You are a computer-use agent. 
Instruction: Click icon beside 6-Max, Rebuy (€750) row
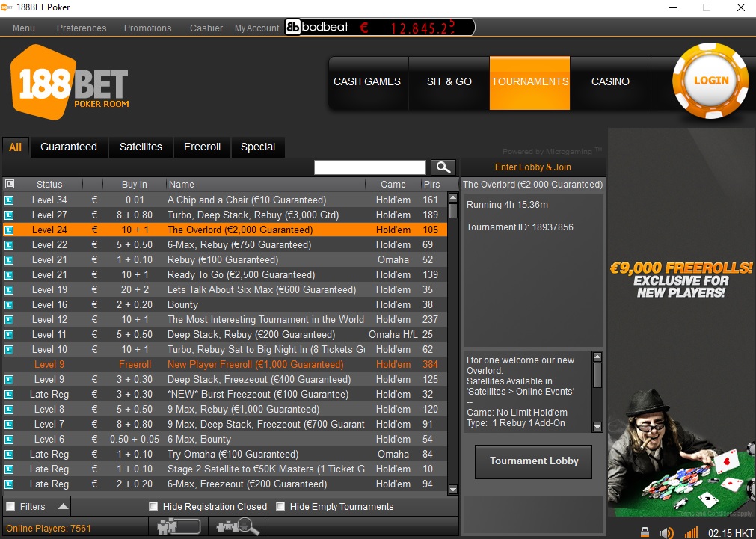(x=9, y=245)
